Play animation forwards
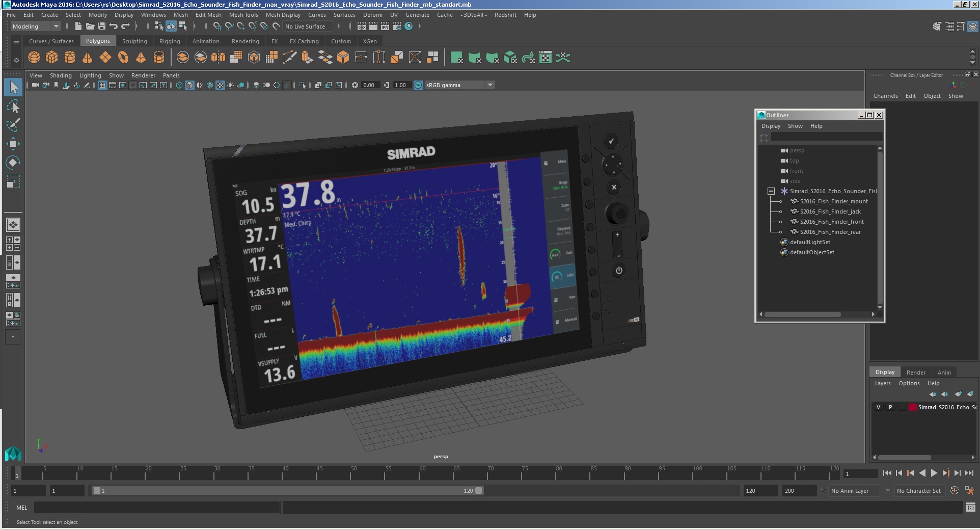980x530 pixels. 934,473
